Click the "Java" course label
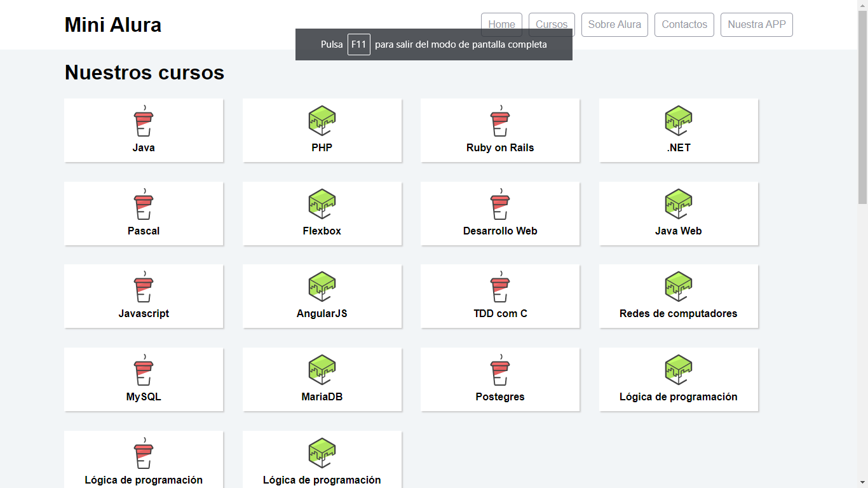Viewport: 868px width, 488px height. coord(144,147)
